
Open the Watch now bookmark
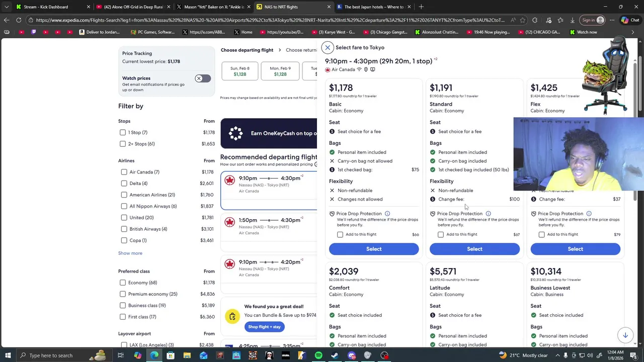[x=583, y=32]
